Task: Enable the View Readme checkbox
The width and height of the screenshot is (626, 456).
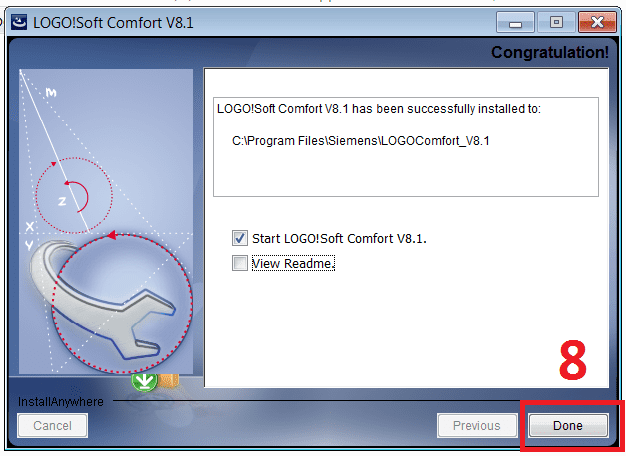Action: coord(240,264)
